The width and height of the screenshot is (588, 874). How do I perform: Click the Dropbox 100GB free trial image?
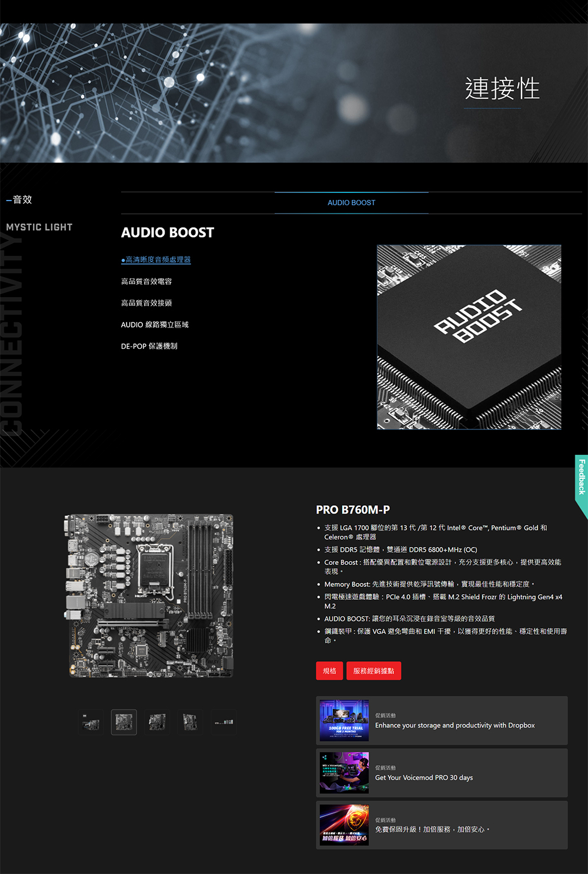click(x=344, y=720)
